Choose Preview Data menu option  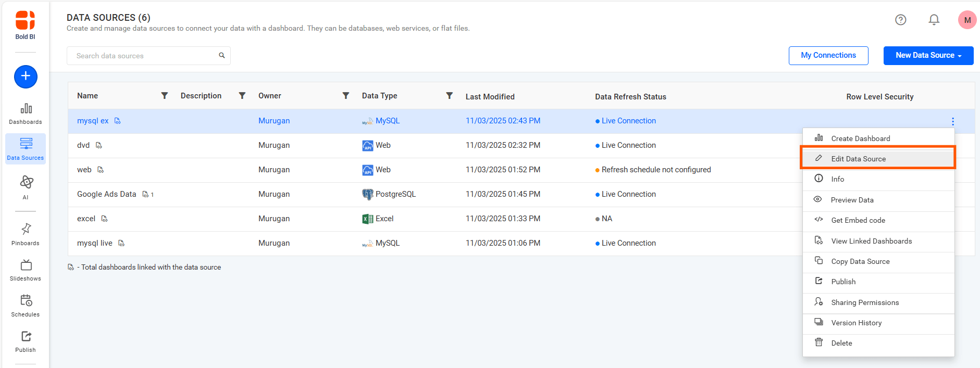[878, 200]
